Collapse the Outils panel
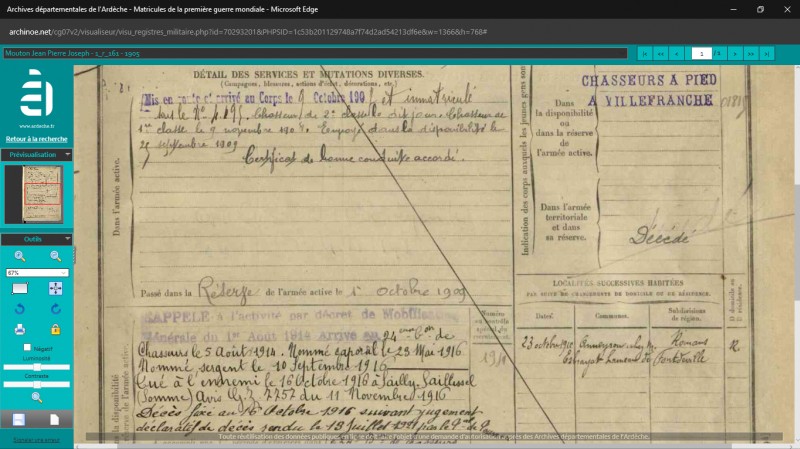This screenshot has height=449, width=800. pyautogui.click(x=67, y=238)
